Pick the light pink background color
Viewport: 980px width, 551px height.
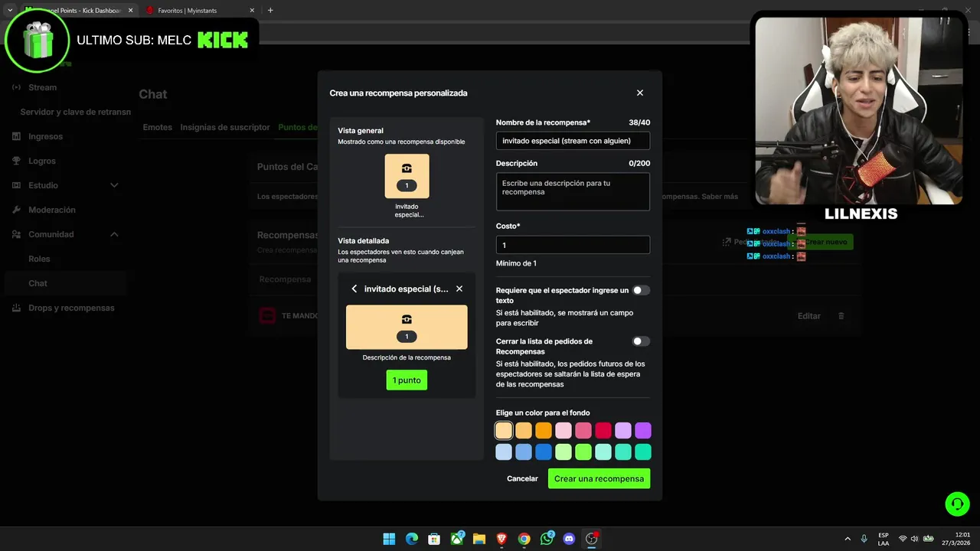tap(563, 431)
